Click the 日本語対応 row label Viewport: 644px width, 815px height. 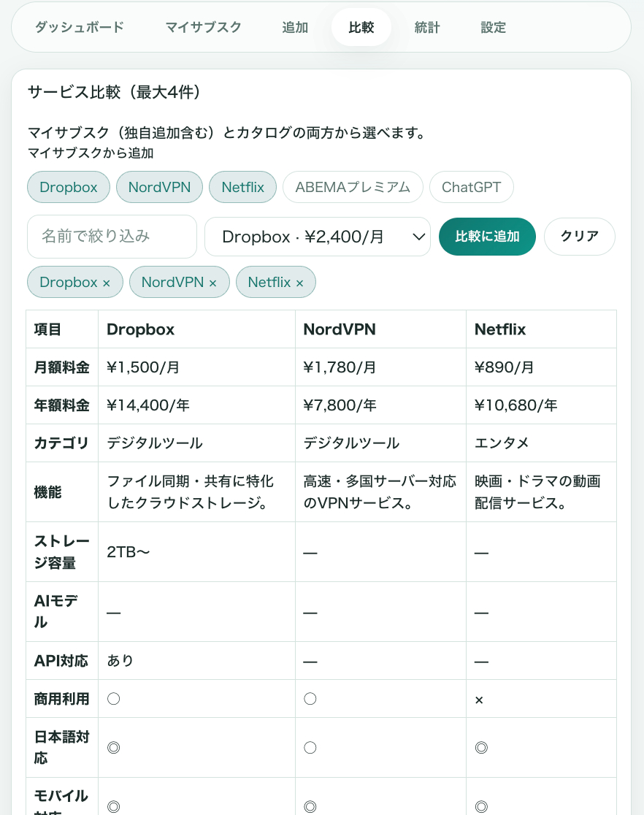coord(62,748)
